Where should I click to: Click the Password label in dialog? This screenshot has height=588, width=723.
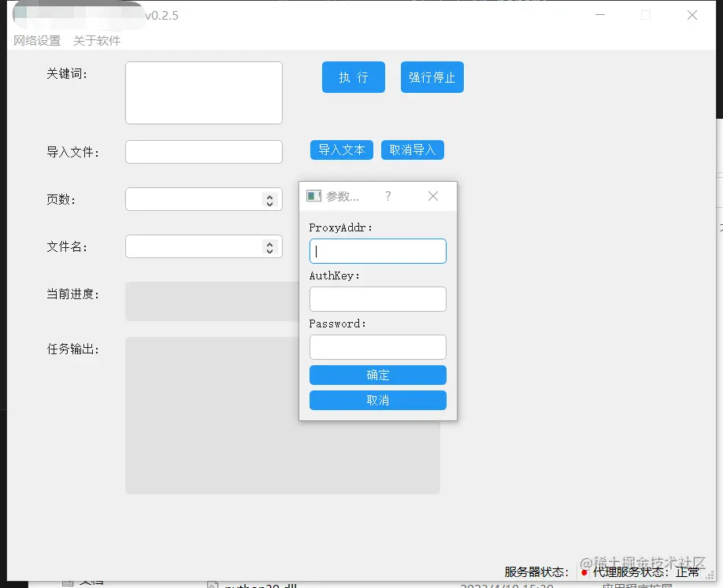click(338, 324)
